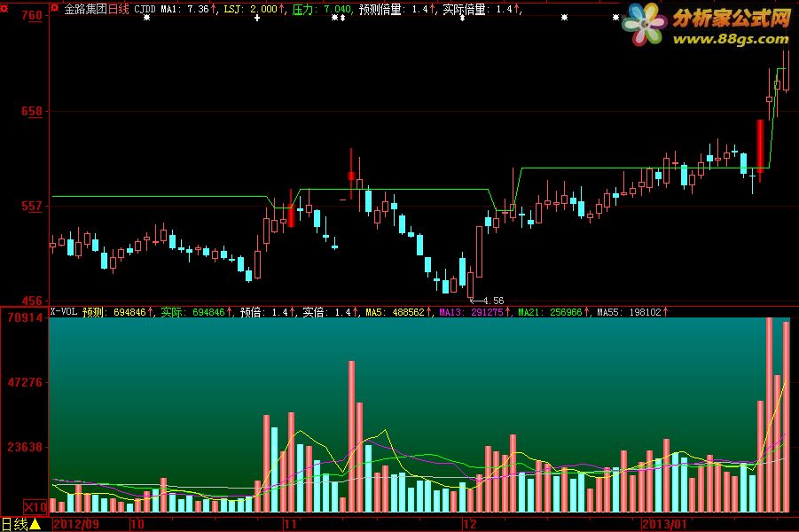Jump to the 11 month marker

[x=290, y=524]
